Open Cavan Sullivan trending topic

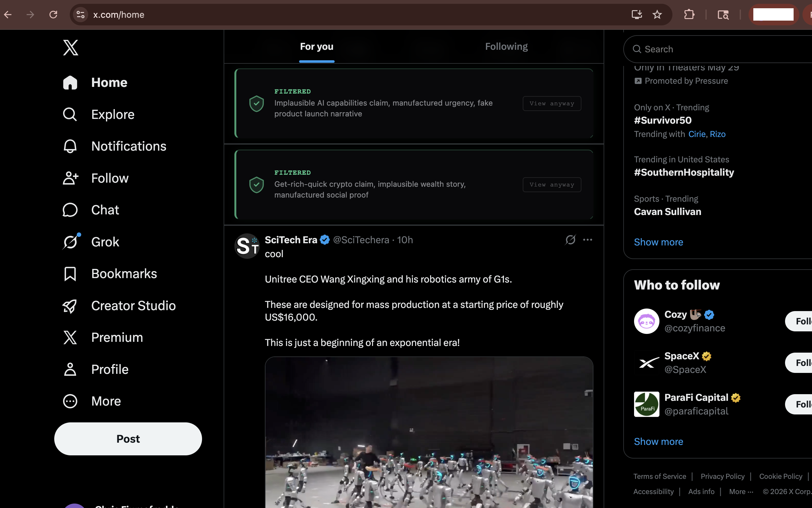tap(667, 212)
